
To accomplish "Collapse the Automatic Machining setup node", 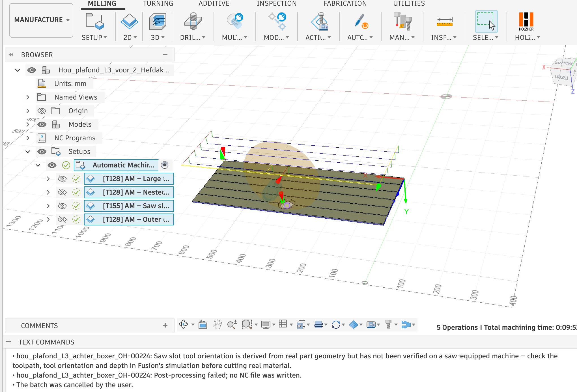I will tap(38, 165).
